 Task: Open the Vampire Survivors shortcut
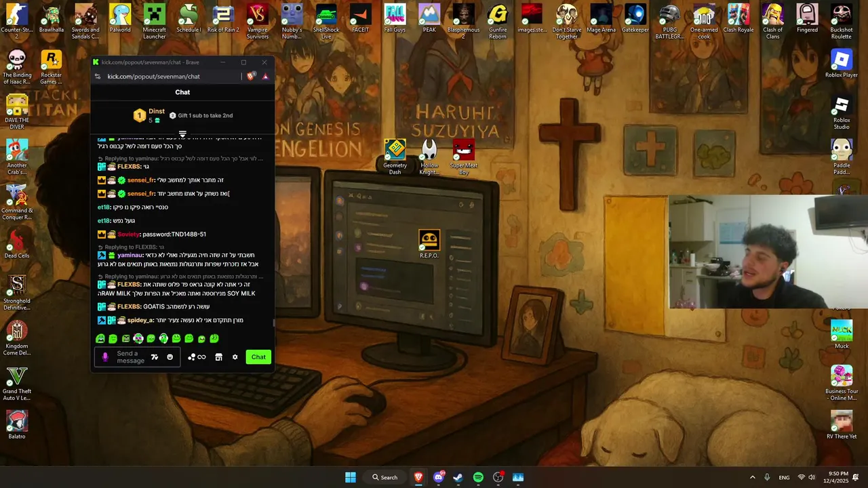click(x=258, y=21)
